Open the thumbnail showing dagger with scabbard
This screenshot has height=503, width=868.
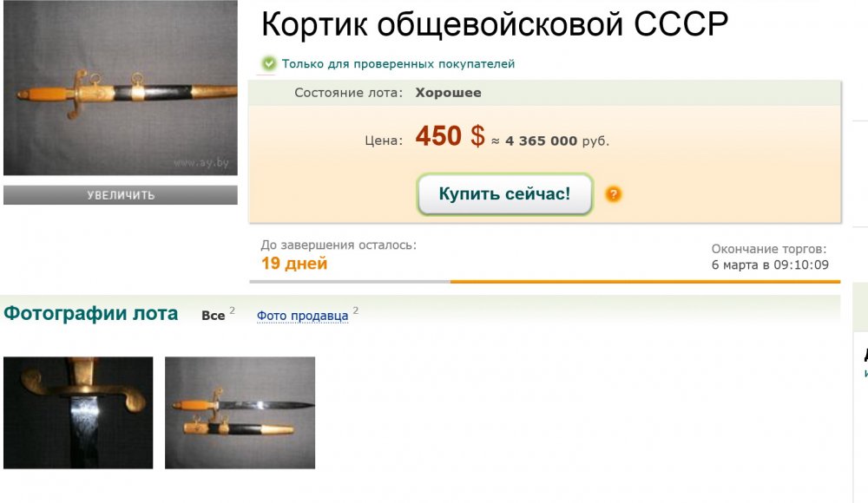point(240,413)
